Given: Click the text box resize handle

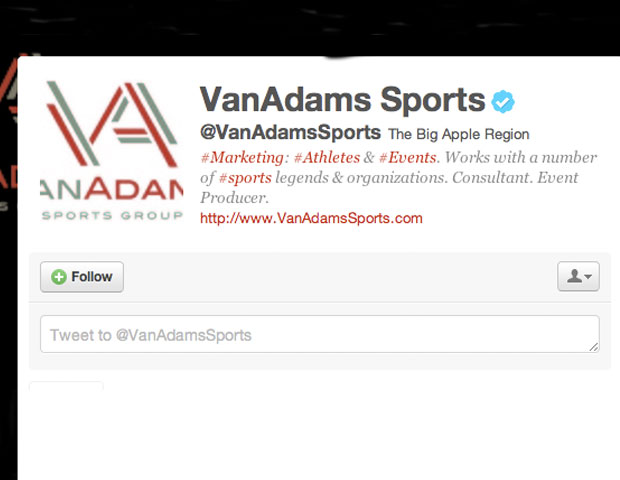Looking at the screenshot, I should pos(594,347).
